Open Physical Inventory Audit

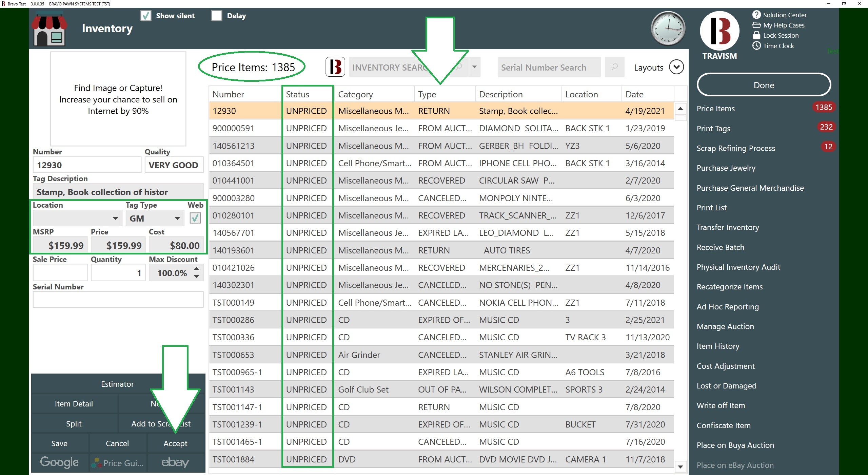(x=738, y=267)
